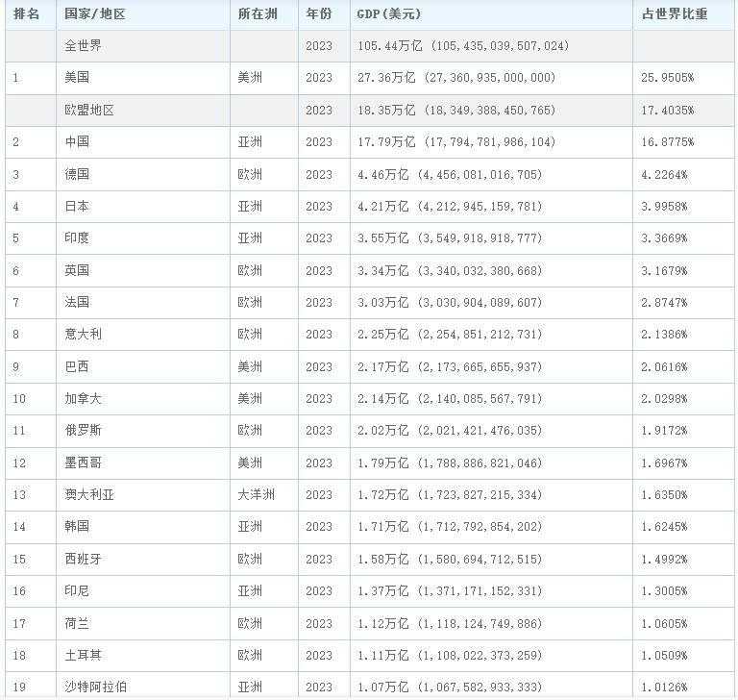Click the 印度 country name

77,238
